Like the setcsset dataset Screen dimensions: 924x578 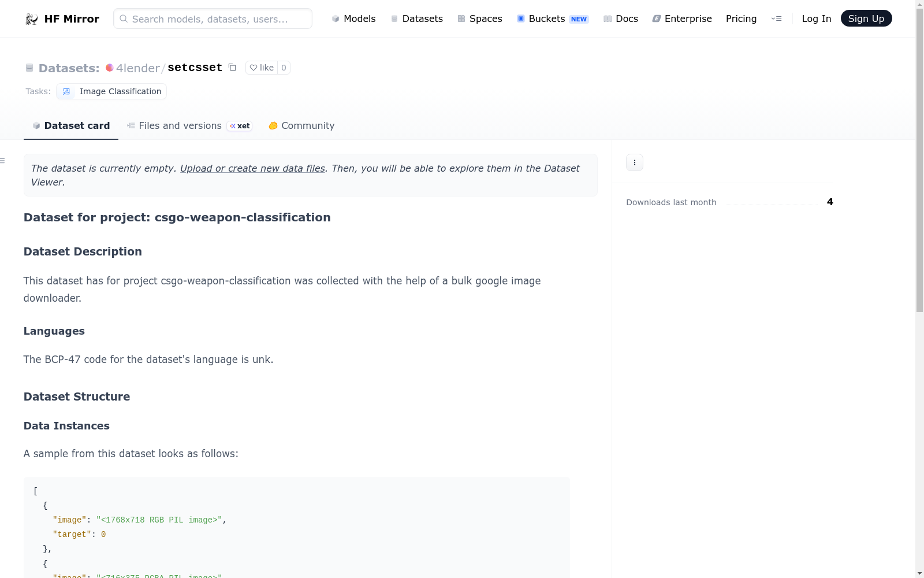(262, 68)
